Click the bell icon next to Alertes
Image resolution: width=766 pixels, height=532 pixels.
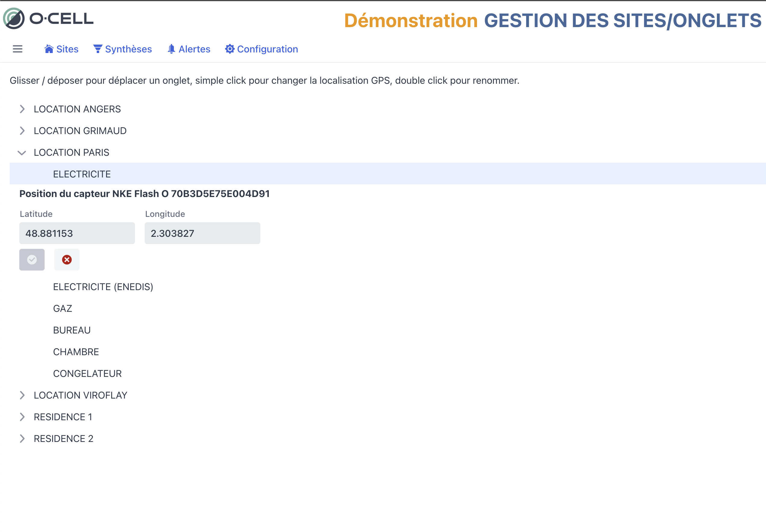pyautogui.click(x=171, y=49)
